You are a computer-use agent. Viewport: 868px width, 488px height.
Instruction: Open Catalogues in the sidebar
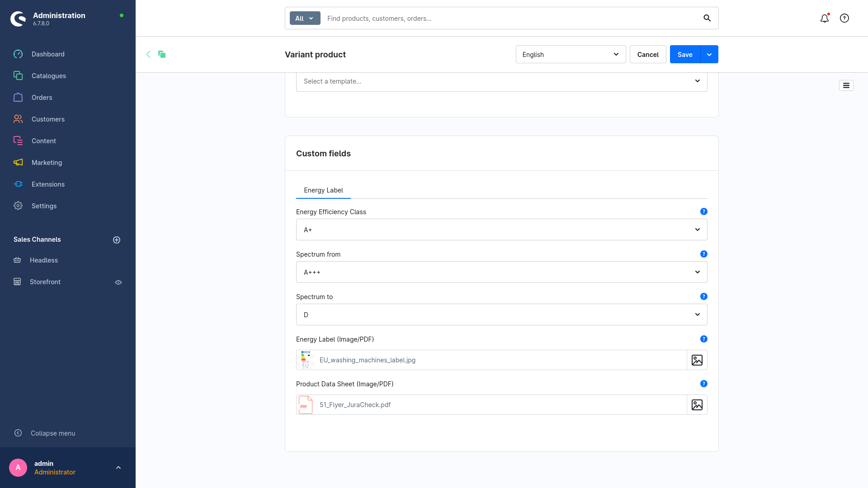[x=49, y=76]
